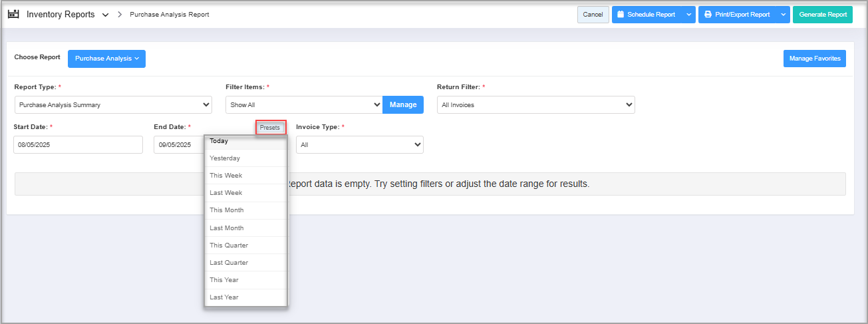
Task: Click the Inventory Reports module icon
Action: (x=13, y=14)
